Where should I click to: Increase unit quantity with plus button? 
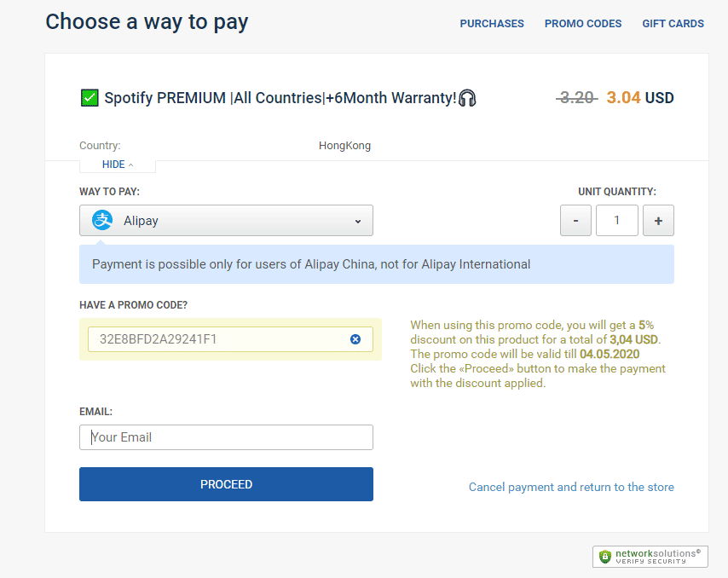click(658, 221)
